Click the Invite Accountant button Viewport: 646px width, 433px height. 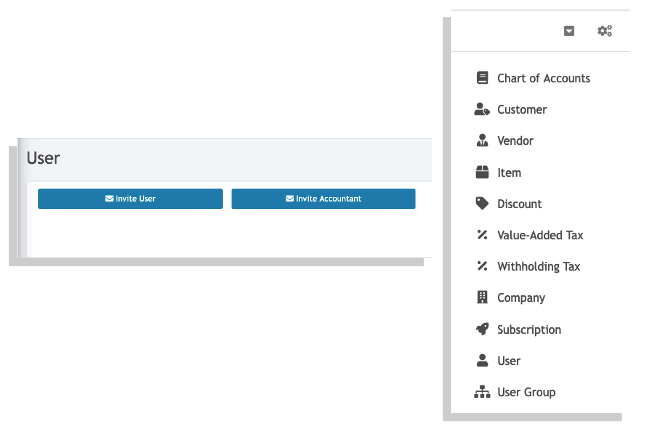pos(323,199)
